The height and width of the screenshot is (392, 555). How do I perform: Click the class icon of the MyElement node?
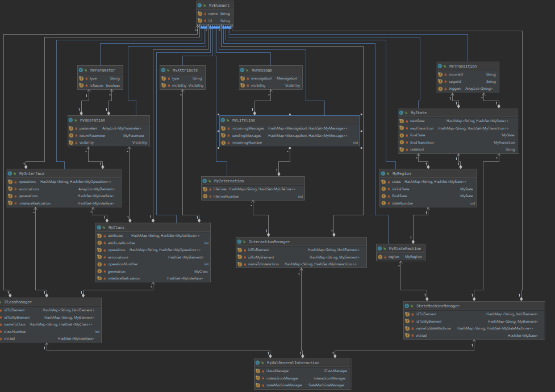[x=199, y=5]
